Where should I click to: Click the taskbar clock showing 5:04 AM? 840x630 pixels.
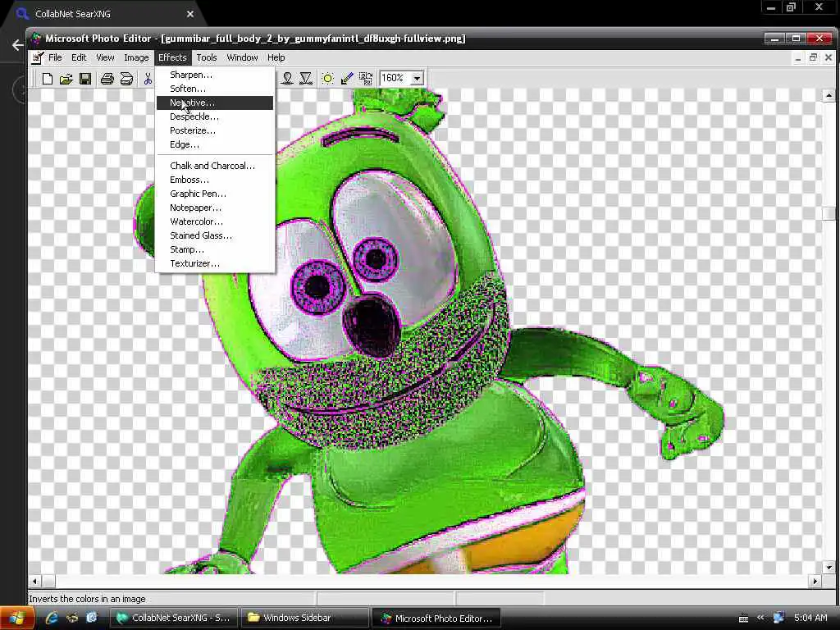point(810,618)
